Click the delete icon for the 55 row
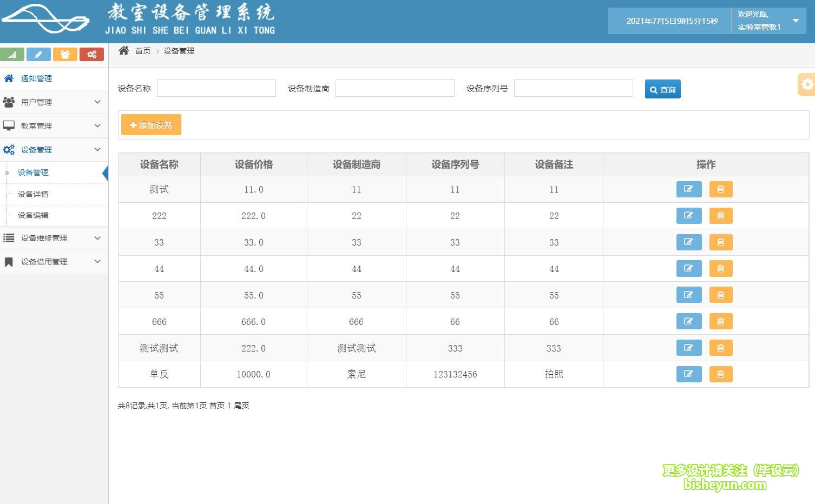815x504 pixels. [x=720, y=295]
